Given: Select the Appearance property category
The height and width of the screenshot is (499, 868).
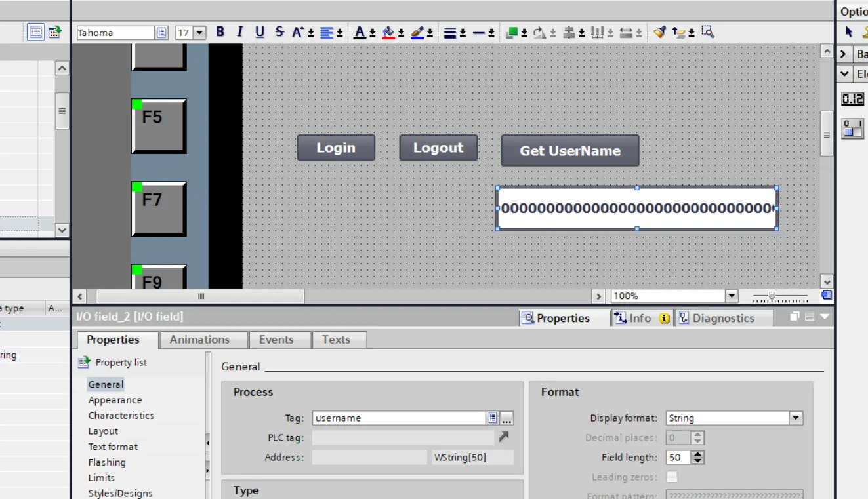Looking at the screenshot, I should tap(115, 400).
